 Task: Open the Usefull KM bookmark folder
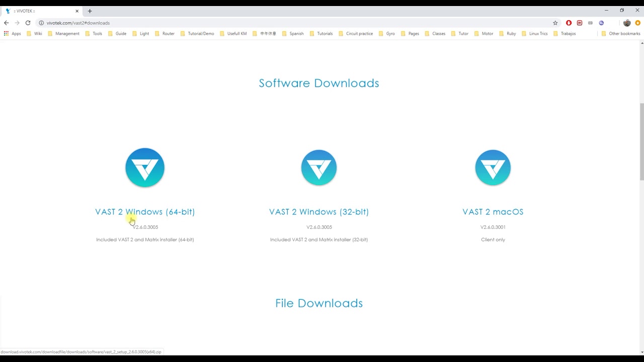click(233, 34)
